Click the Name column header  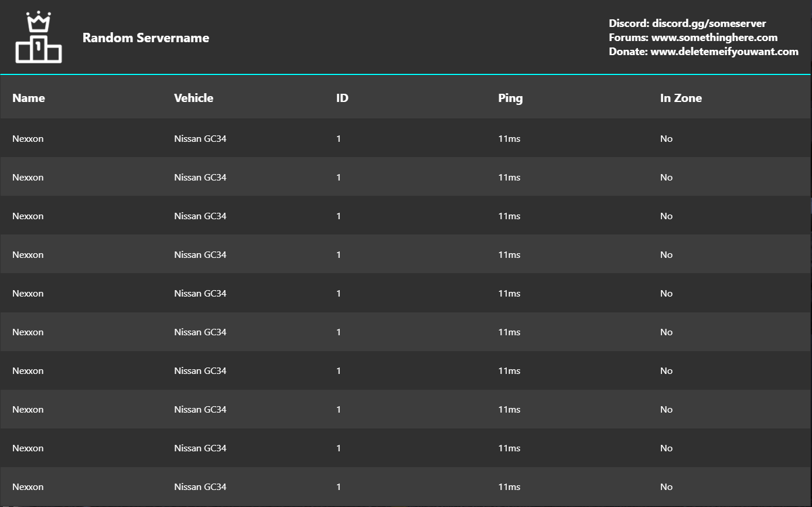pos(29,98)
